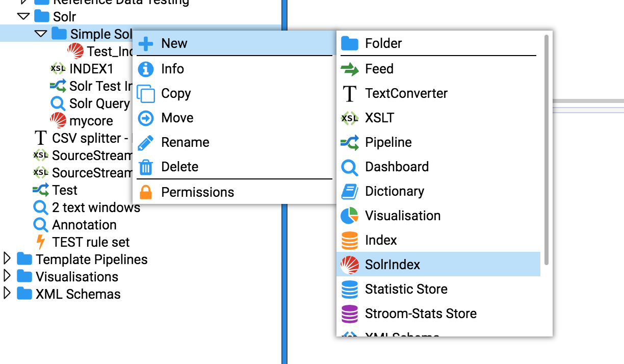
Task: Click the green Feed arrows icon
Action: (x=350, y=69)
